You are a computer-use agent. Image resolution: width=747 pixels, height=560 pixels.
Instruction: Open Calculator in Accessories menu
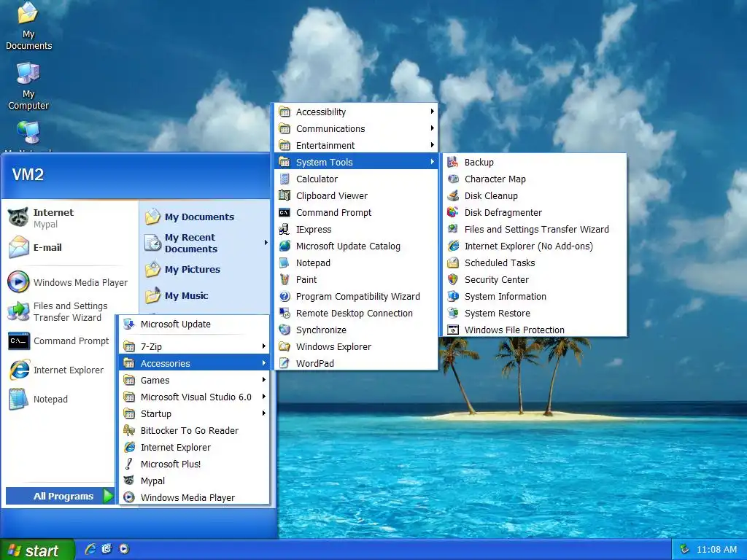click(x=356, y=179)
